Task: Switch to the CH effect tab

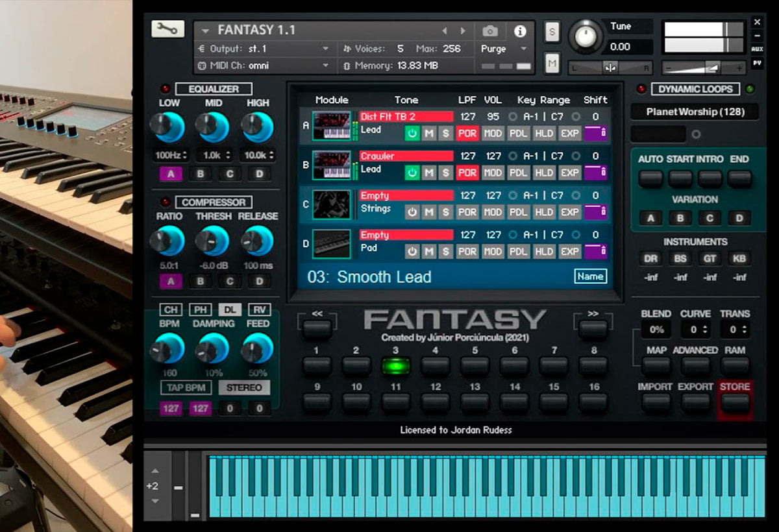Action: (x=171, y=309)
